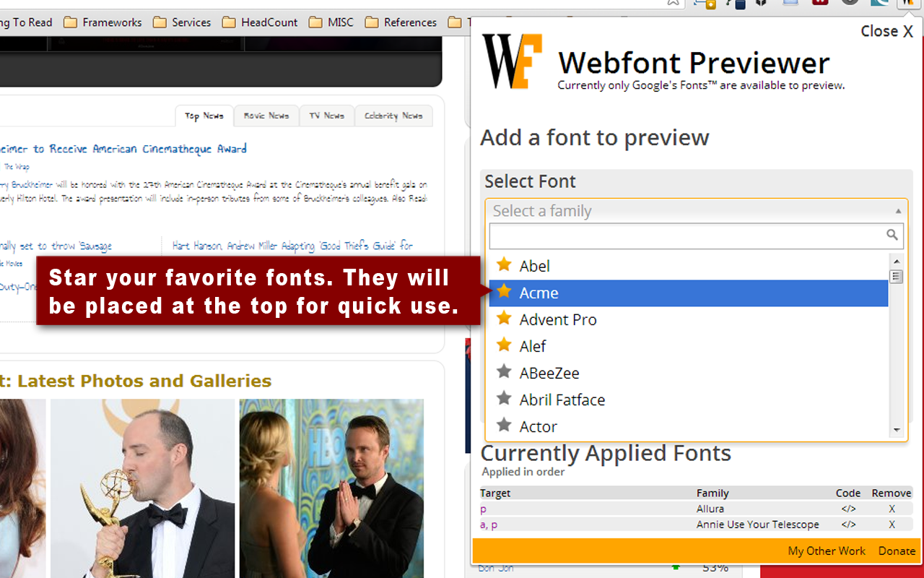The image size is (924, 578).
Task: Open the MISC bookmarks folder
Action: [332, 22]
